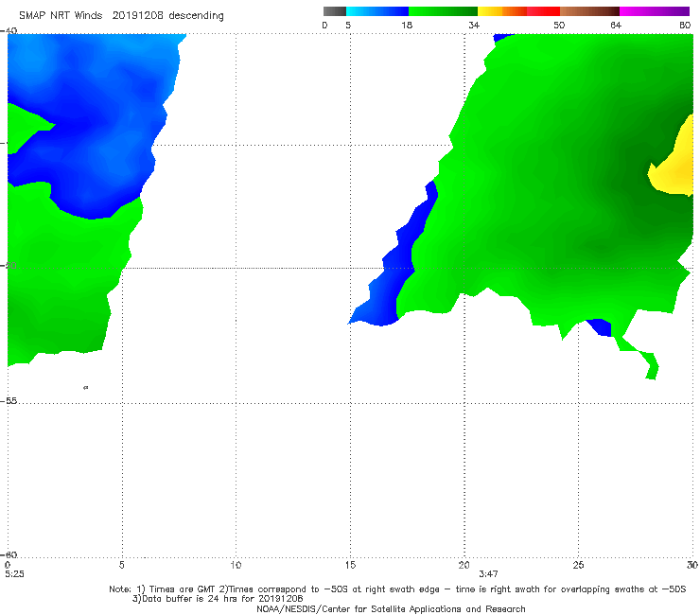The height and width of the screenshot is (615, 700).
Task: Click the red segment of the color bar
Action: click(x=543, y=11)
